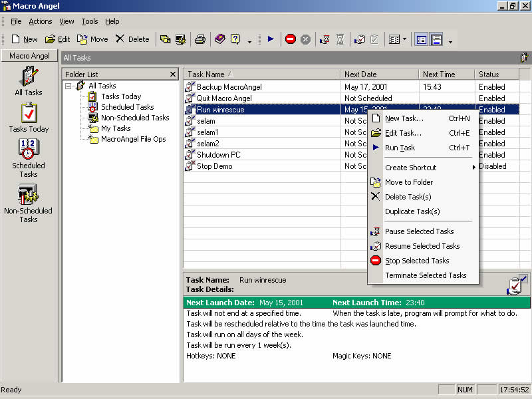Open help contents via purple book icon
This screenshot has height=399, width=532.
pyautogui.click(x=220, y=39)
